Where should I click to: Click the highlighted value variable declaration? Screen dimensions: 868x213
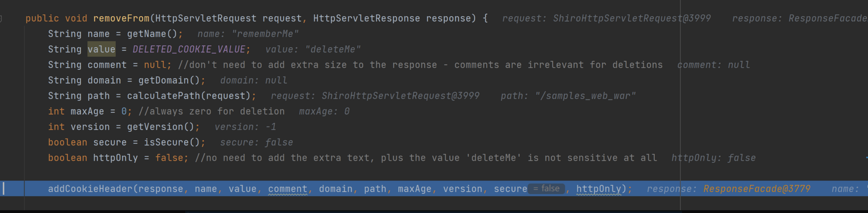coord(101,49)
